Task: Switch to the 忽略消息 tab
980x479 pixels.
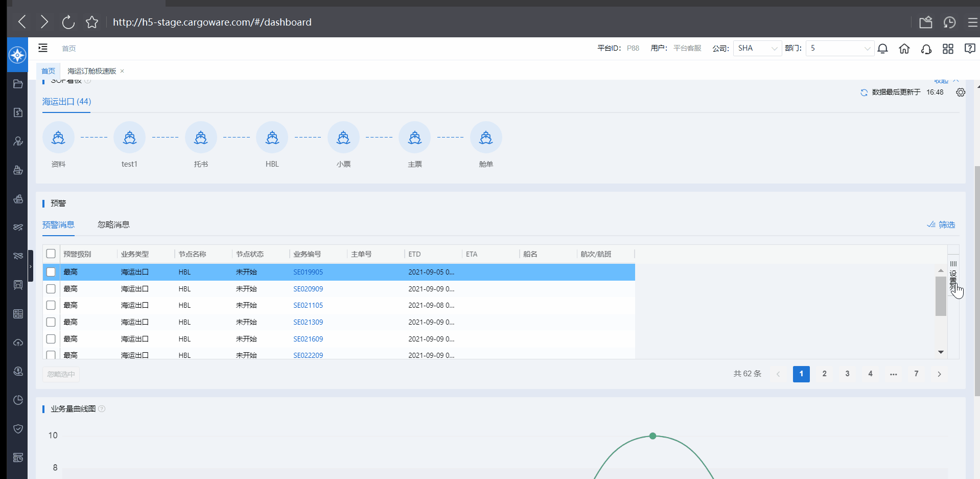Action: (113, 225)
